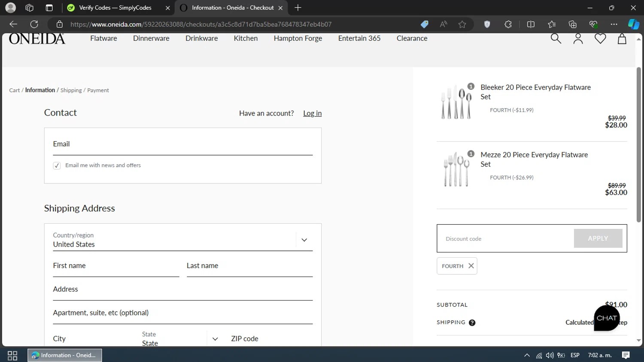Viewport: 644px width, 362px height.
Task: Click the First name field
Action: tap(116, 266)
